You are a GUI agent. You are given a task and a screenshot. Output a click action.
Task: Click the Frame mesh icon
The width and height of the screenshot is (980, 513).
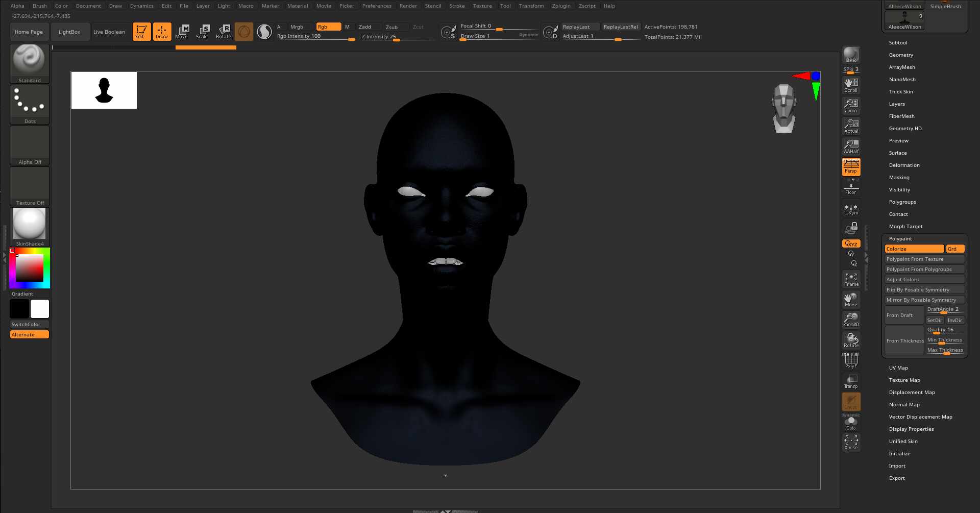[851, 279]
